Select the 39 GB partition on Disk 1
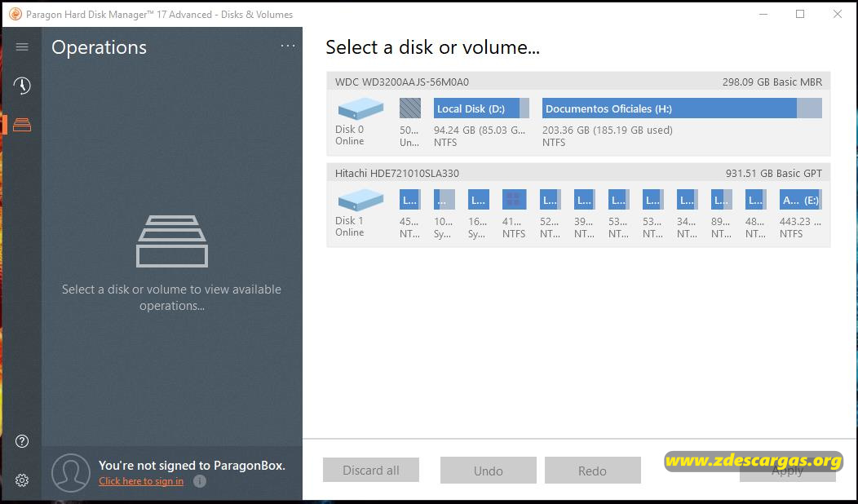The width and height of the screenshot is (858, 504). (x=585, y=200)
